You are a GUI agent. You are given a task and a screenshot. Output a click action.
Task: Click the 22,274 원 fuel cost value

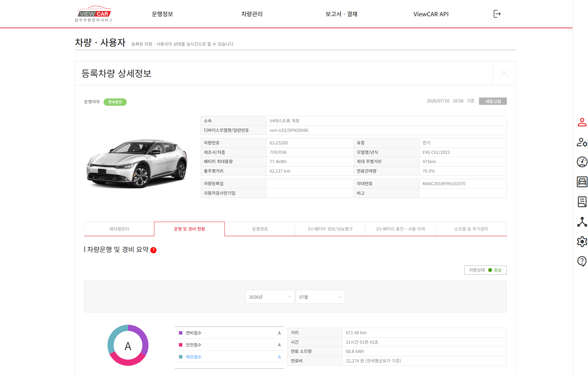[373, 361]
